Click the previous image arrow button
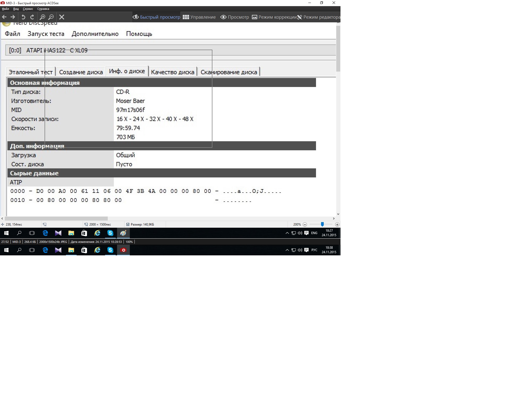 click(x=4, y=17)
